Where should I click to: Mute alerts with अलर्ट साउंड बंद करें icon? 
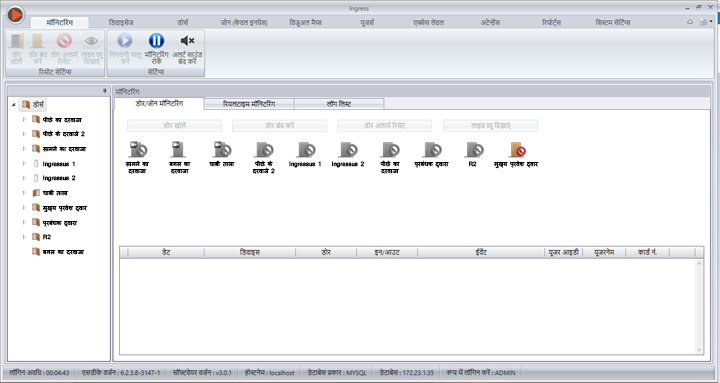pos(187,41)
